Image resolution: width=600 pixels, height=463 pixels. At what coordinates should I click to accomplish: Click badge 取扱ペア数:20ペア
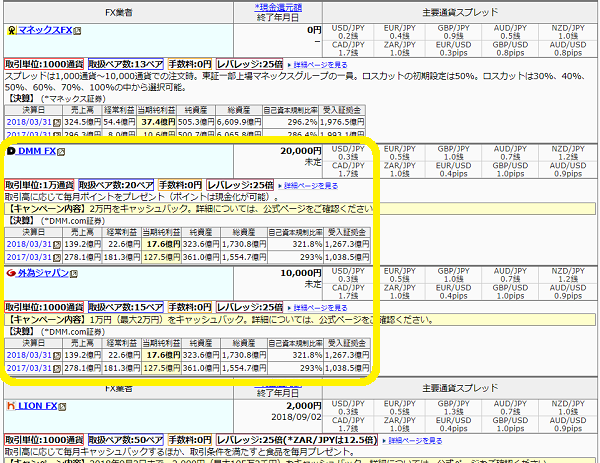116,185
